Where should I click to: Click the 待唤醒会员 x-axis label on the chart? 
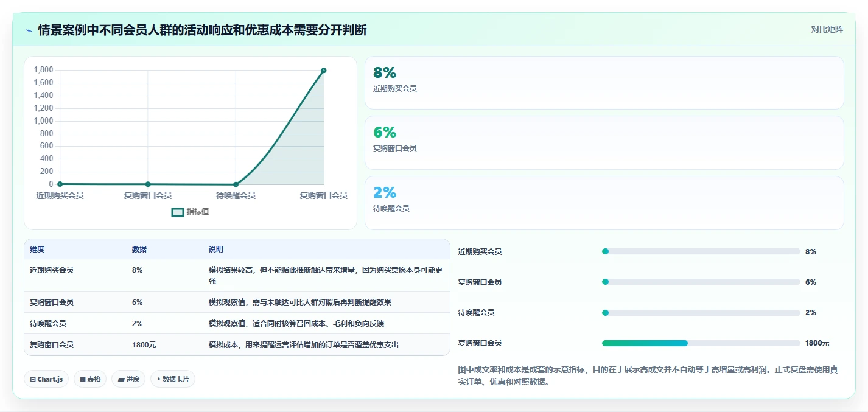click(x=236, y=195)
